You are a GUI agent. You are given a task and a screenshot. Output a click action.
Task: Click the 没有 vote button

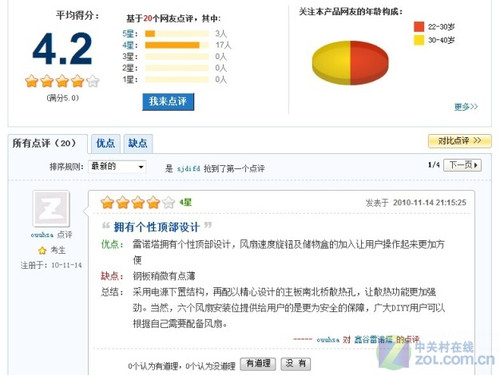coord(296,363)
